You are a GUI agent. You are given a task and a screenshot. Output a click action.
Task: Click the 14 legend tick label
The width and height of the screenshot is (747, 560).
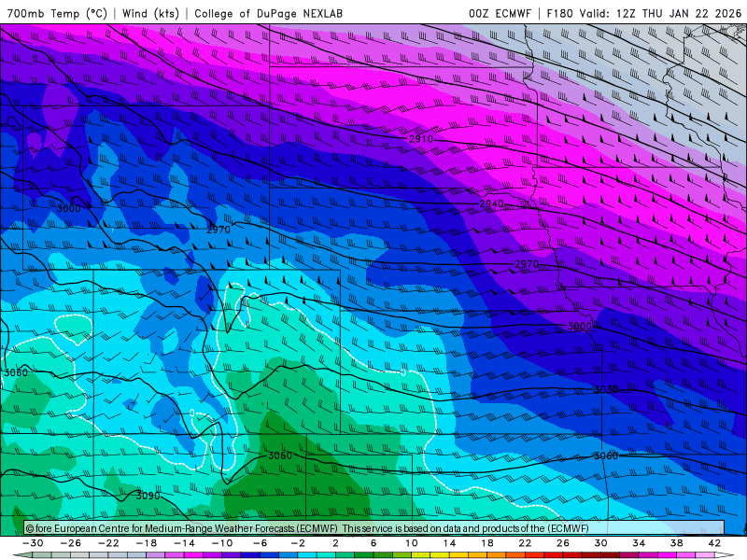click(449, 543)
